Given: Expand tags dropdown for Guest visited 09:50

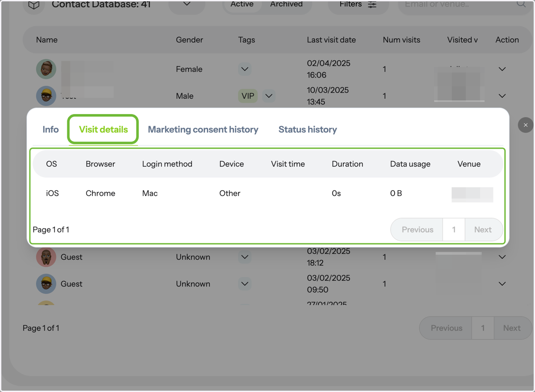Looking at the screenshot, I should (244, 284).
